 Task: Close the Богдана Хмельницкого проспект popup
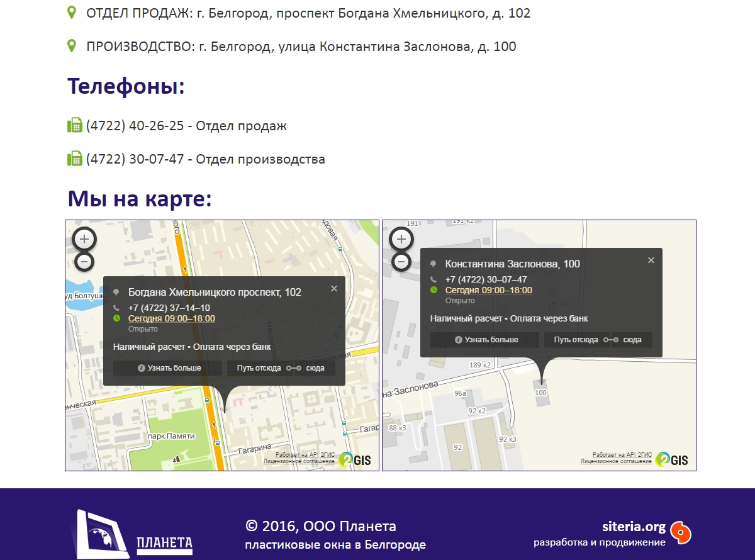[x=334, y=289]
